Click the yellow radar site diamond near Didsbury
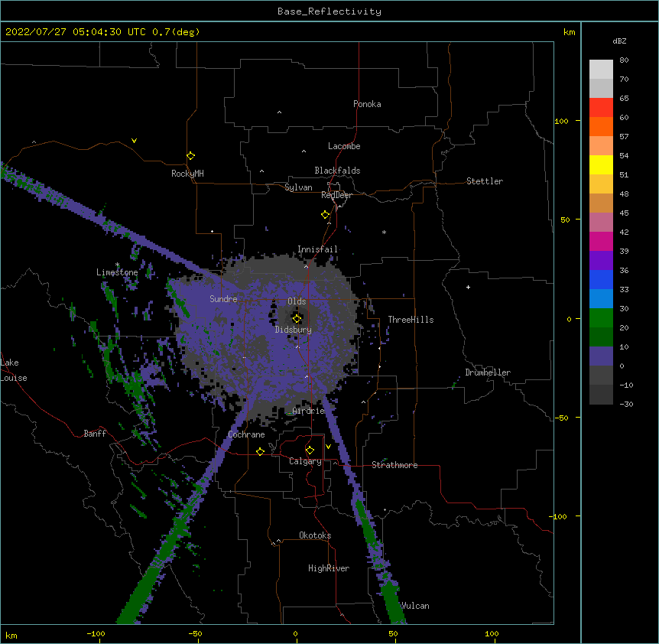Image resolution: width=659 pixels, height=644 pixels. click(x=297, y=319)
